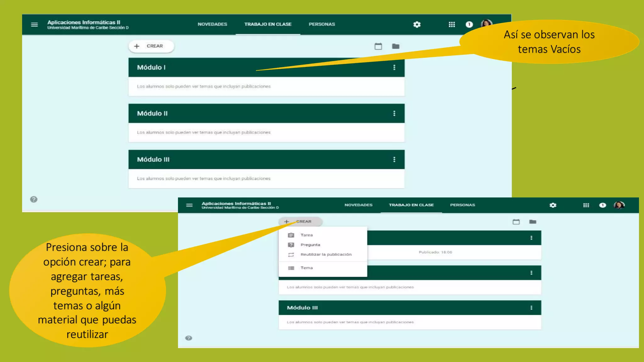The width and height of the screenshot is (644, 362).
Task: Open three-dot menu for Módulo I
Action: [x=394, y=68]
